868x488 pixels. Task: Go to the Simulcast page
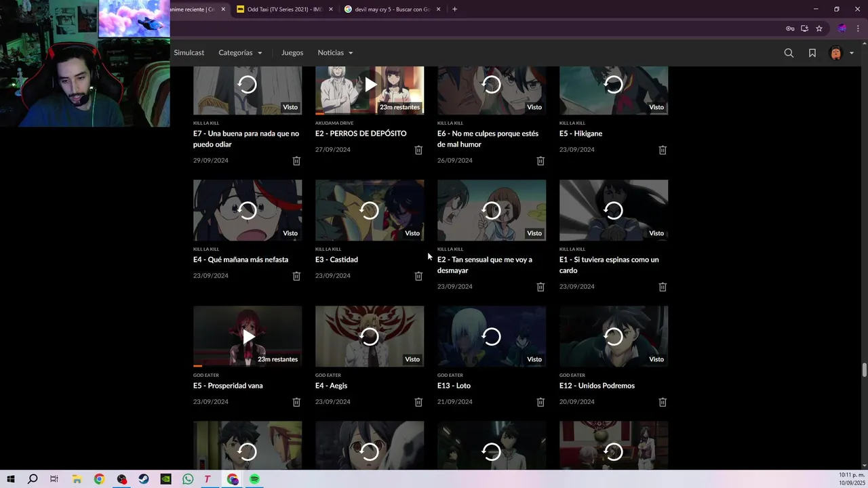click(189, 53)
